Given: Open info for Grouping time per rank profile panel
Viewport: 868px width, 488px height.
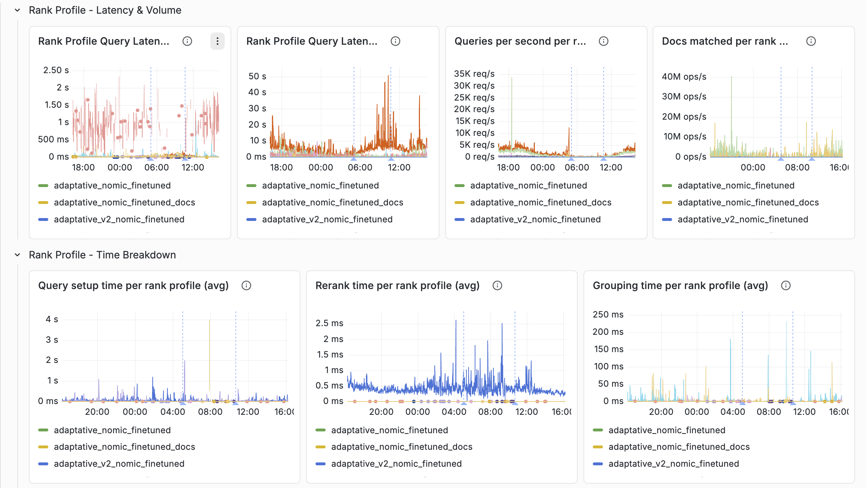Looking at the screenshot, I should point(786,285).
